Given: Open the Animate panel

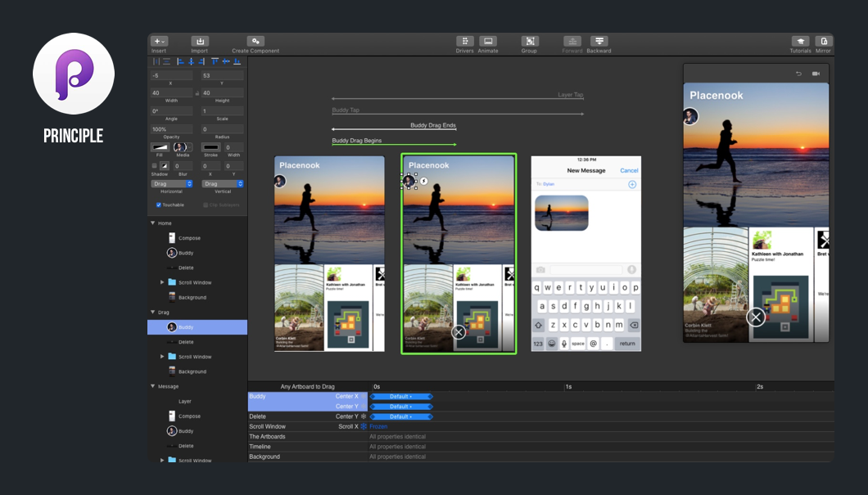Looking at the screenshot, I should (x=488, y=42).
